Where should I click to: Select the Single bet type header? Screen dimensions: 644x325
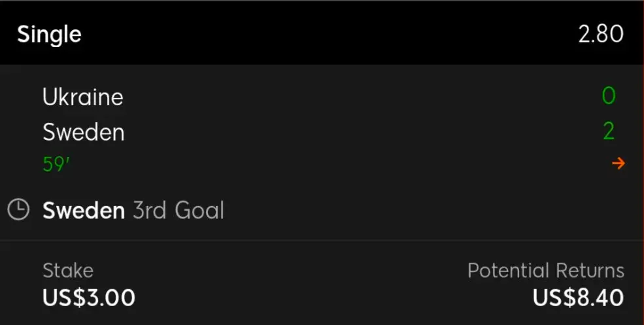click(49, 34)
